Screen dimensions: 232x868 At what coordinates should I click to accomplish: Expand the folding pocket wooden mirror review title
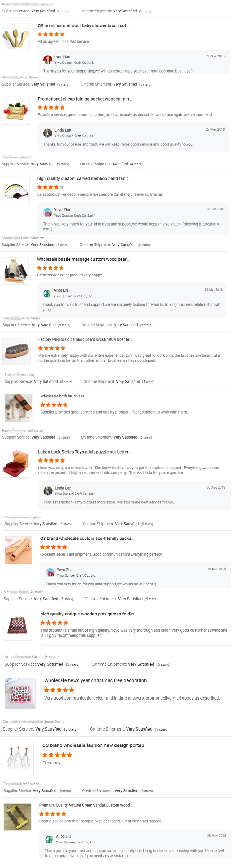click(x=86, y=99)
